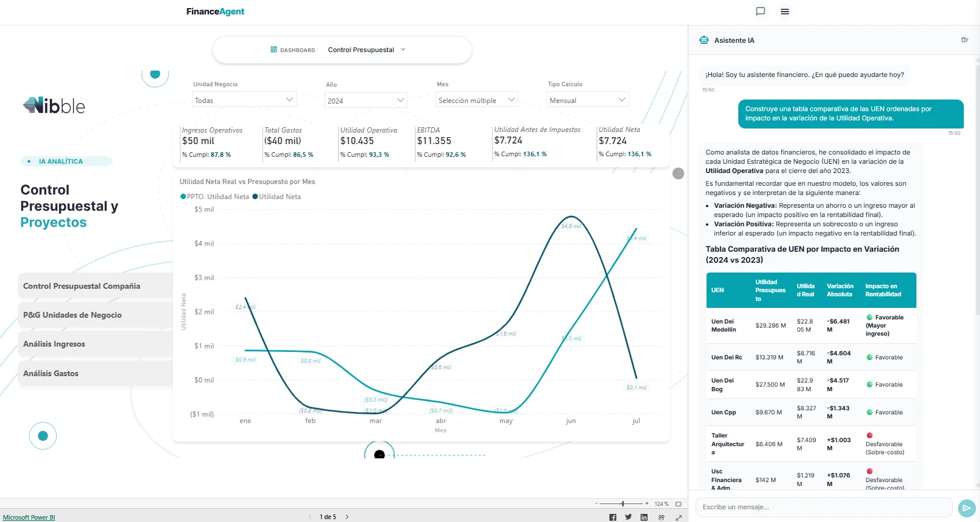Screen dimensions: 980x522
Task: Go to the previous report page arrow
Action: [310, 517]
